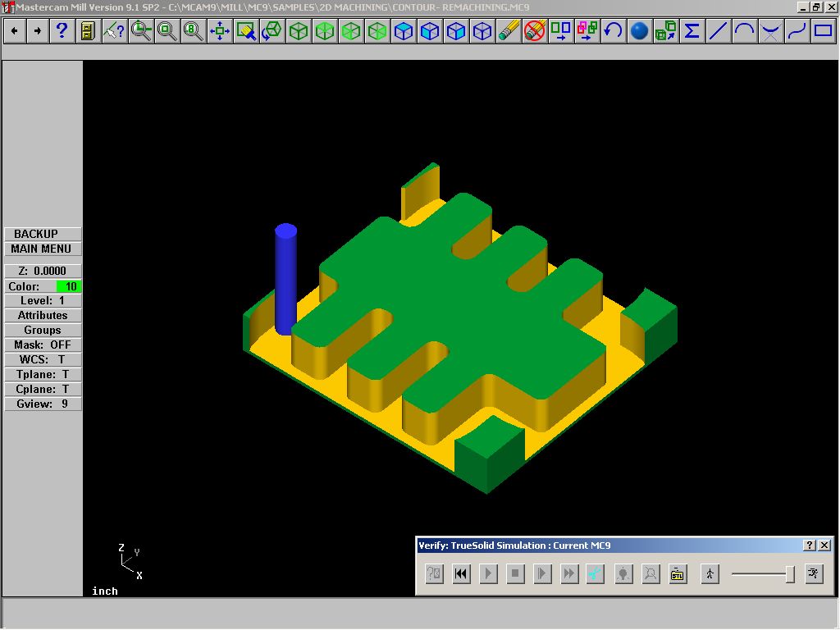Open the file cabinet icon
Image resolution: width=840 pixels, height=630 pixels.
tap(88, 31)
